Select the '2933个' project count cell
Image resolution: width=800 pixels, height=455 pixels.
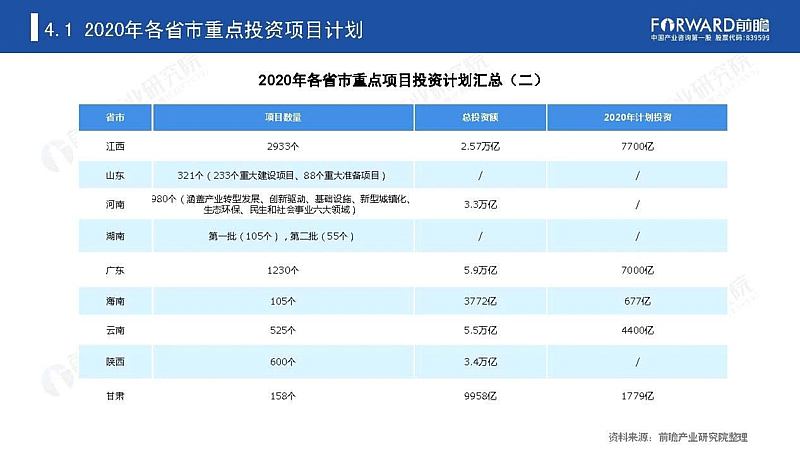tap(283, 146)
